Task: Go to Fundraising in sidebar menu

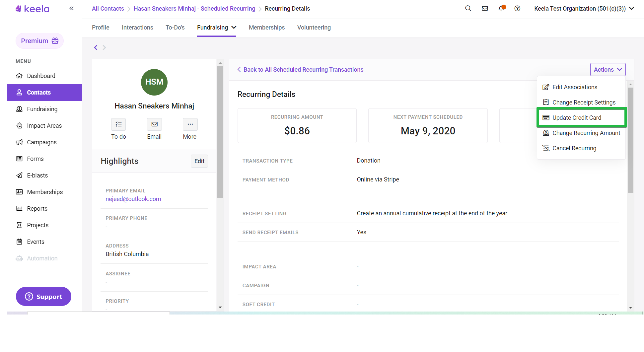Action: pyautogui.click(x=44, y=109)
